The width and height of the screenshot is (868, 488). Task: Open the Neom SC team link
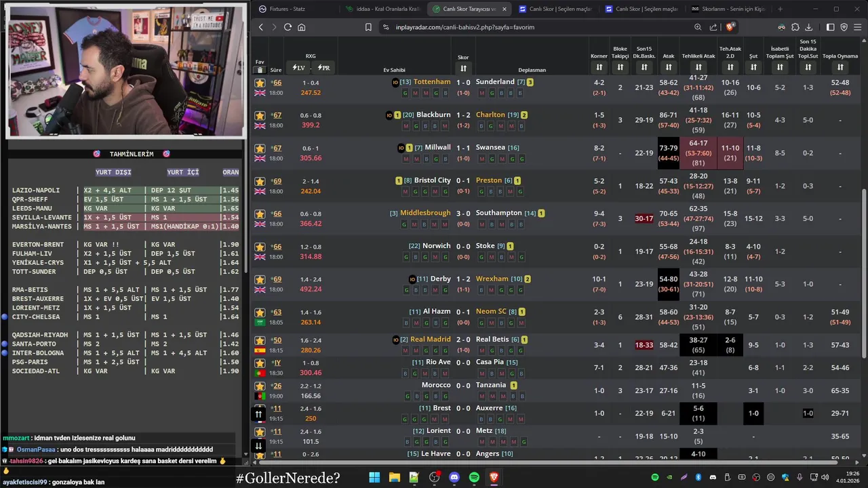tap(492, 312)
